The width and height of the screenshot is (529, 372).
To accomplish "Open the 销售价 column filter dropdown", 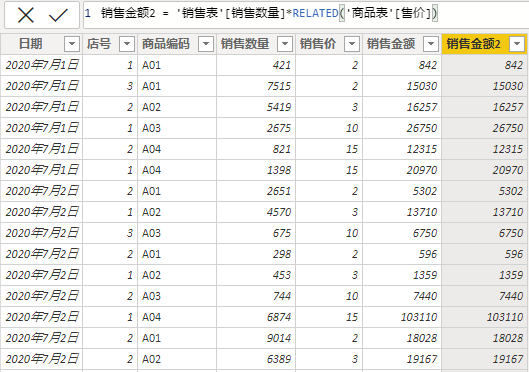I will 352,44.
